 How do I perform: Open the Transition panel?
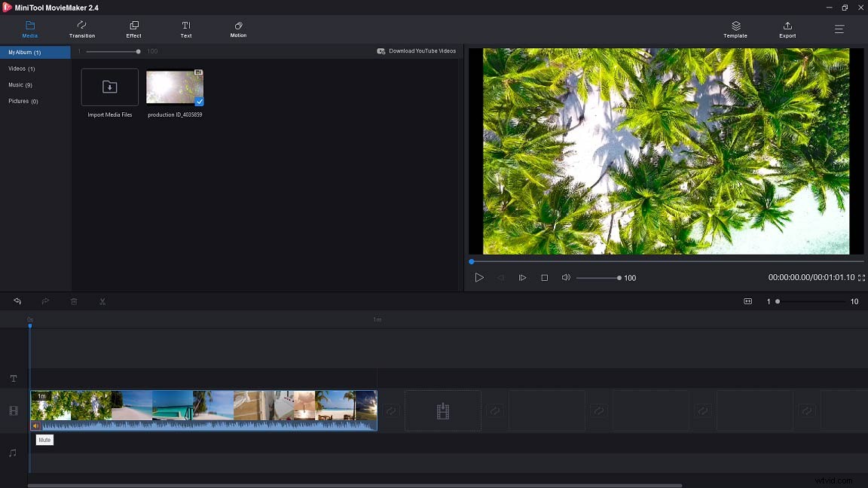tap(81, 29)
